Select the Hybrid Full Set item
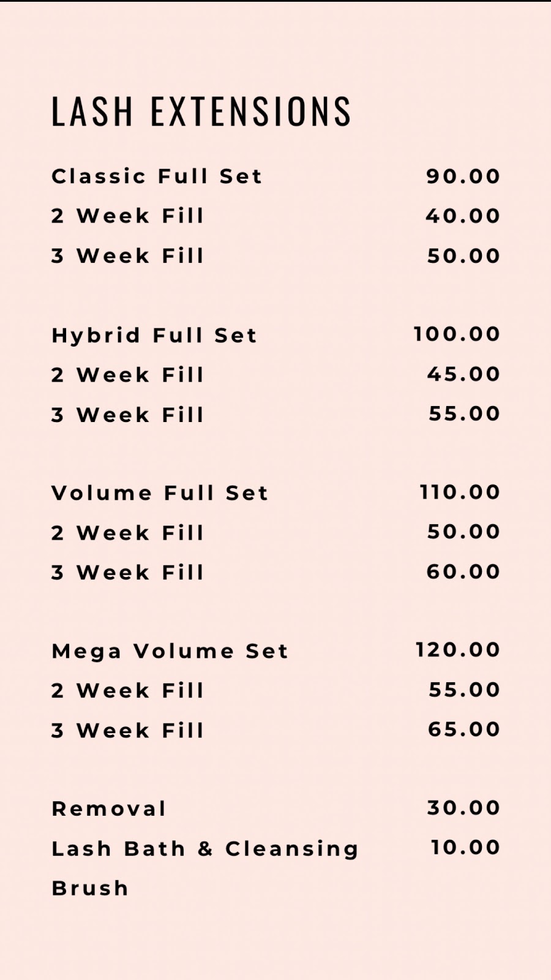 154,336
